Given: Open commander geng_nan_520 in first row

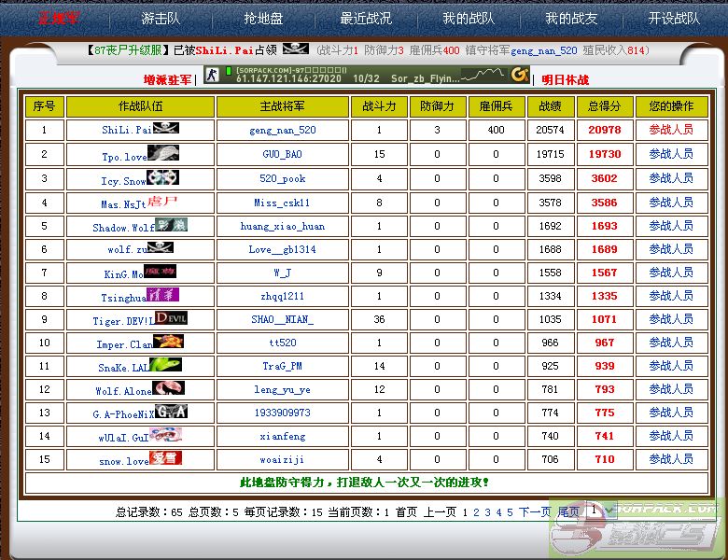Looking at the screenshot, I should pyautogui.click(x=282, y=131).
